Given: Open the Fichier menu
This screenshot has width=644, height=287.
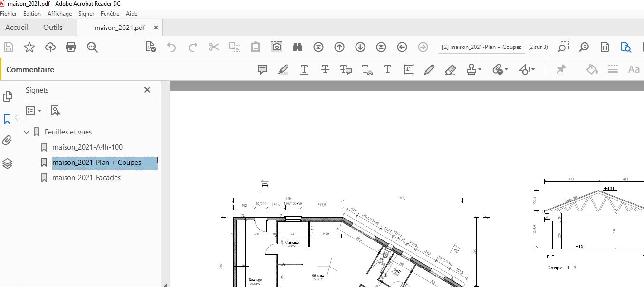Looking at the screenshot, I should [x=9, y=14].
